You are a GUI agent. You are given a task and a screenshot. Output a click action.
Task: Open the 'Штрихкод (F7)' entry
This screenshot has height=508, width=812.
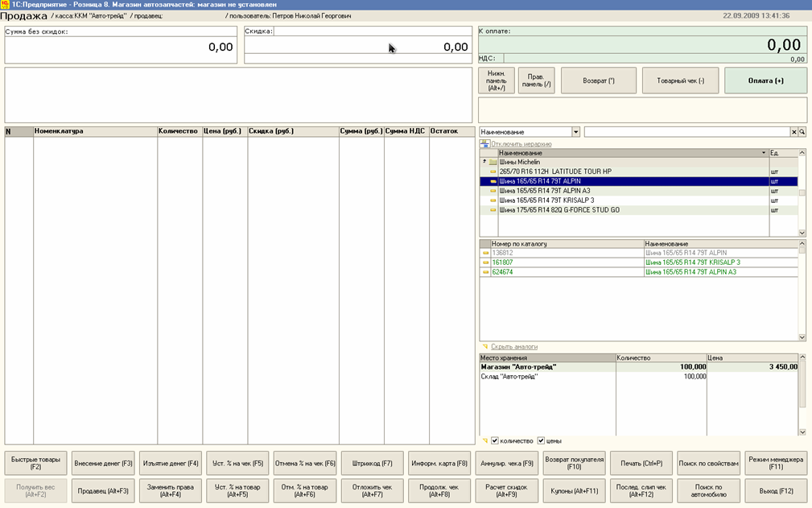point(373,463)
